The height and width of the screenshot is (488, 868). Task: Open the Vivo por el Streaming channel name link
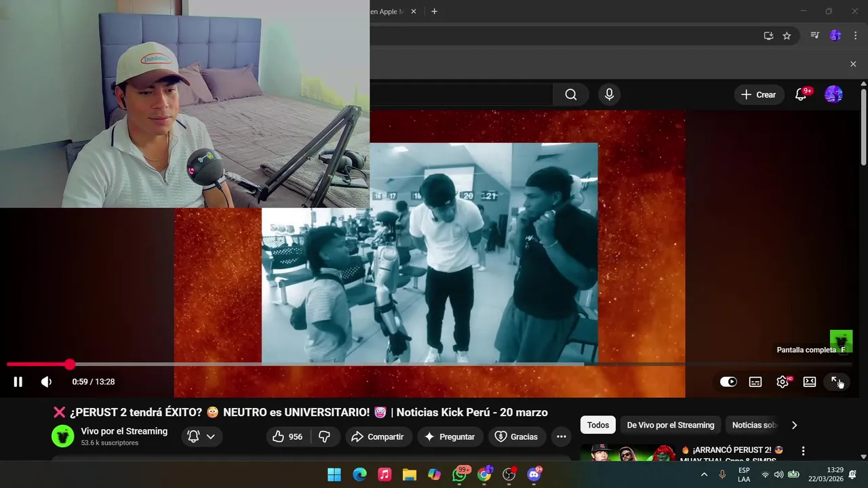pos(124,431)
